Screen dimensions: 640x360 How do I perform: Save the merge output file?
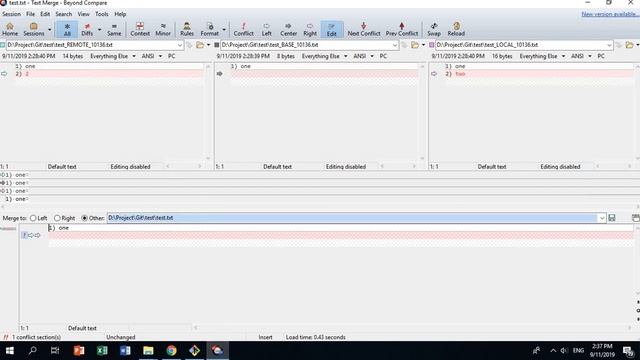(x=612, y=218)
